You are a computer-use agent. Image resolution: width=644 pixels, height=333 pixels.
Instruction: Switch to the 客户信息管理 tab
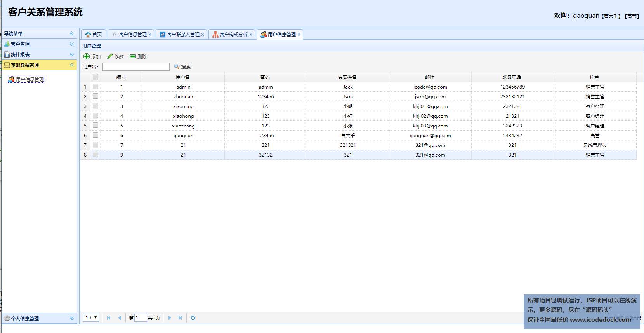131,35
